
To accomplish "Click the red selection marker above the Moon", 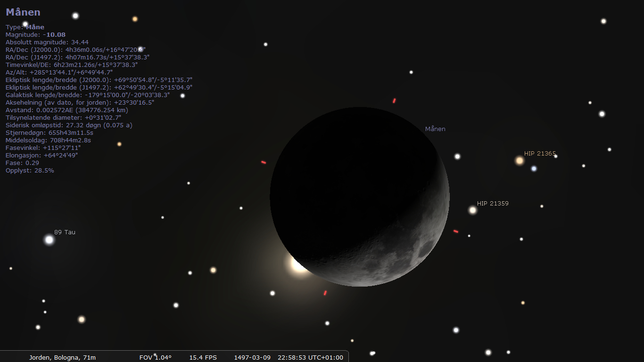I will pos(394,100).
